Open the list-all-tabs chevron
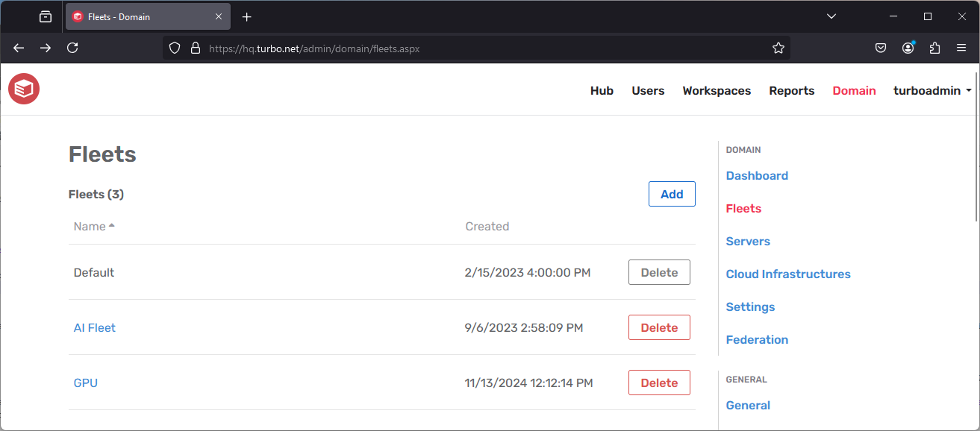Image resolution: width=980 pixels, height=431 pixels. [831, 16]
